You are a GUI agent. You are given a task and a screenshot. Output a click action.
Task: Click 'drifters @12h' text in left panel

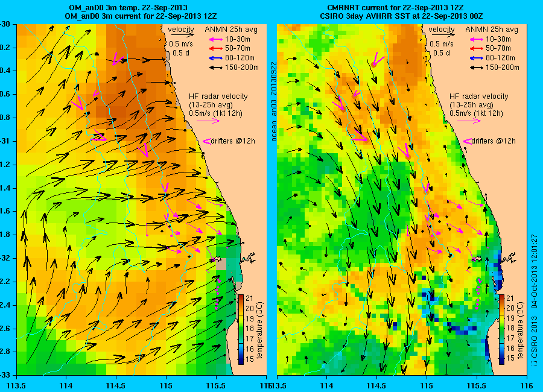coord(233,141)
